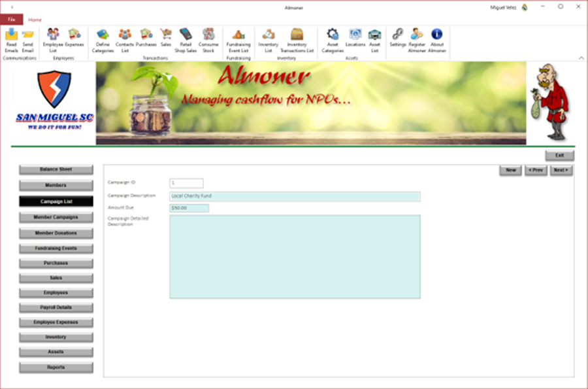Open Purchases from the ribbon
Screen dimensions: 588x389
(x=146, y=38)
